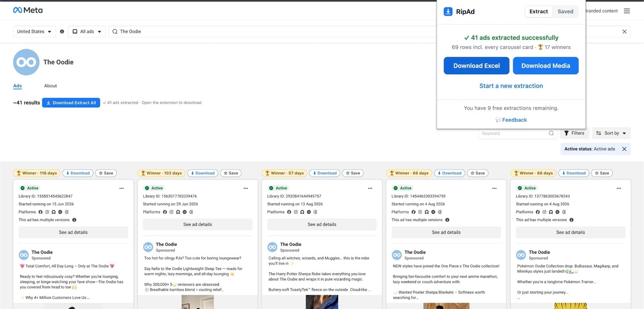Remove the Active status filter chip
644x309 pixels.
[624, 149]
